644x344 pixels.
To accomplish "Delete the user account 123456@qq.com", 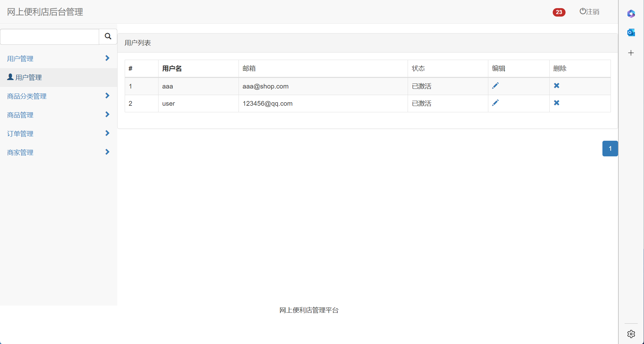I will tap(556, 103).
